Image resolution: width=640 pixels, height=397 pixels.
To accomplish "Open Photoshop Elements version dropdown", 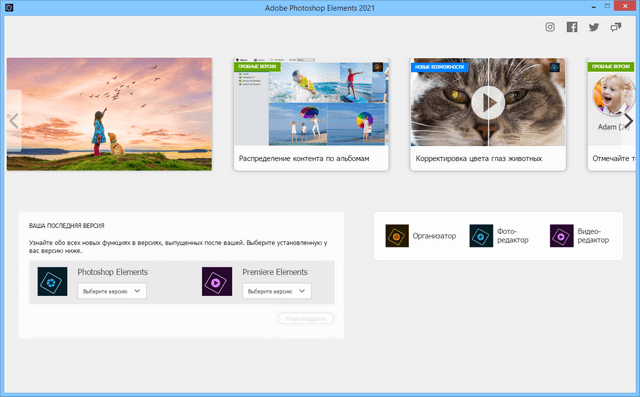I will (112, 291).
